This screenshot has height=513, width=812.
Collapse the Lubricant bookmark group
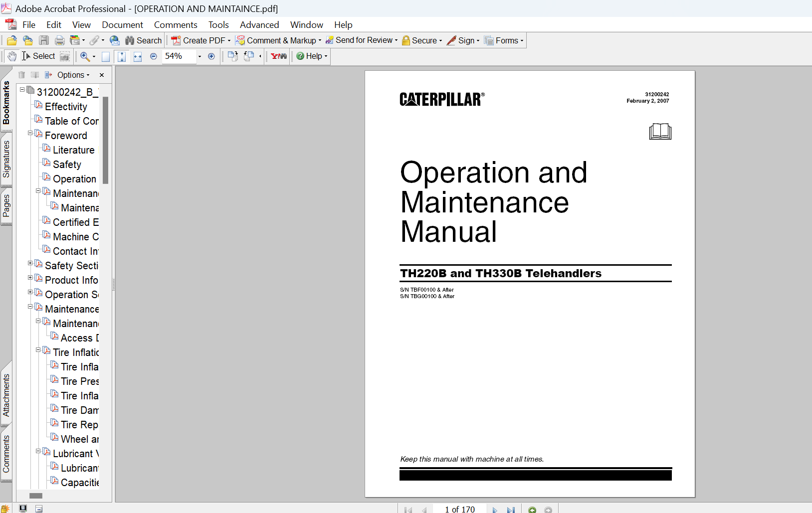38,451
